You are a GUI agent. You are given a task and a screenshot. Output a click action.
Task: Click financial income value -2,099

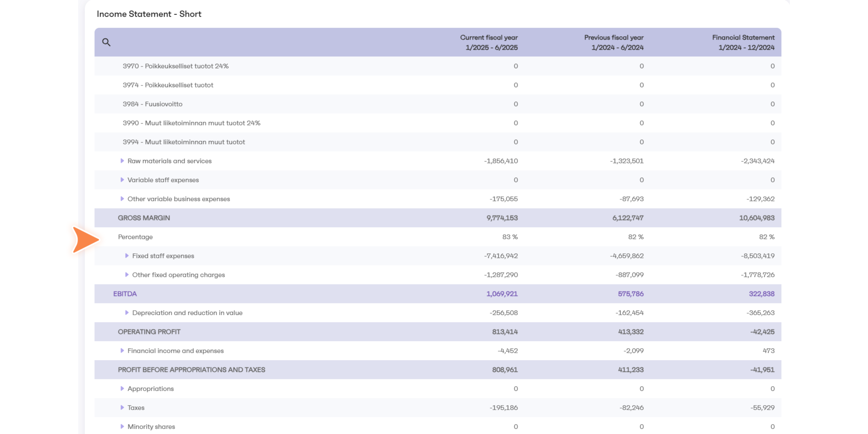[633, 350]
